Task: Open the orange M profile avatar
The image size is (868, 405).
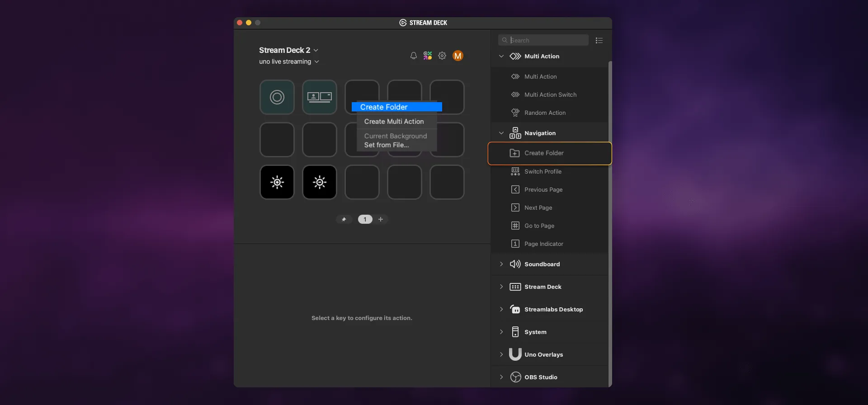Action: coord(458,56)
